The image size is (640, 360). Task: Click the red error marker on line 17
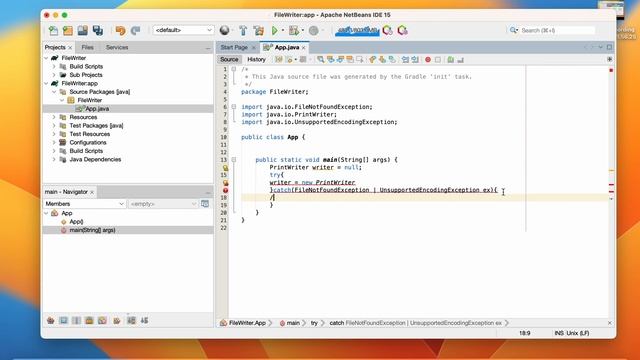225,190
